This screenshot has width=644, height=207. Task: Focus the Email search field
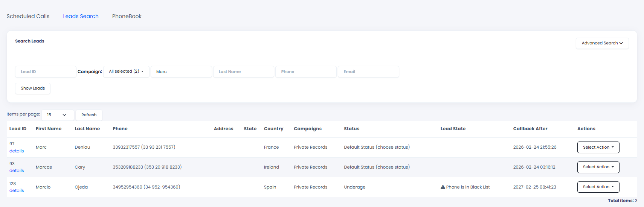(368, 72)
